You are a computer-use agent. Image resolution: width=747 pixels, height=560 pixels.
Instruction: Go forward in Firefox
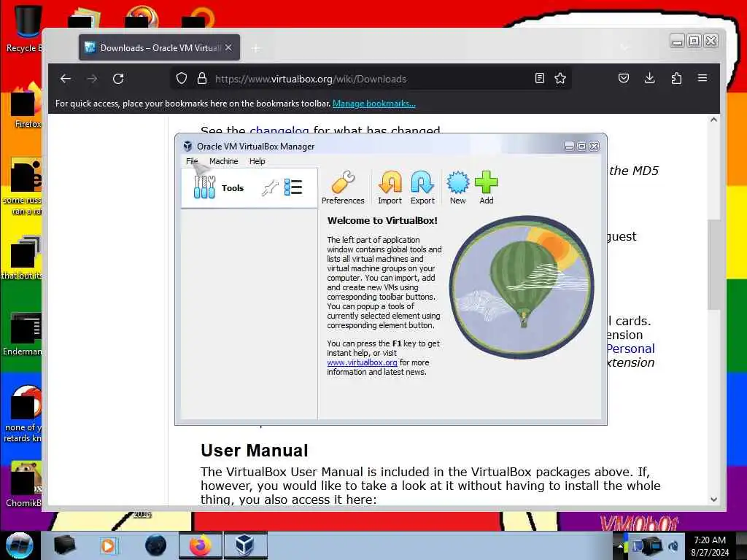(x=92, y=79)
